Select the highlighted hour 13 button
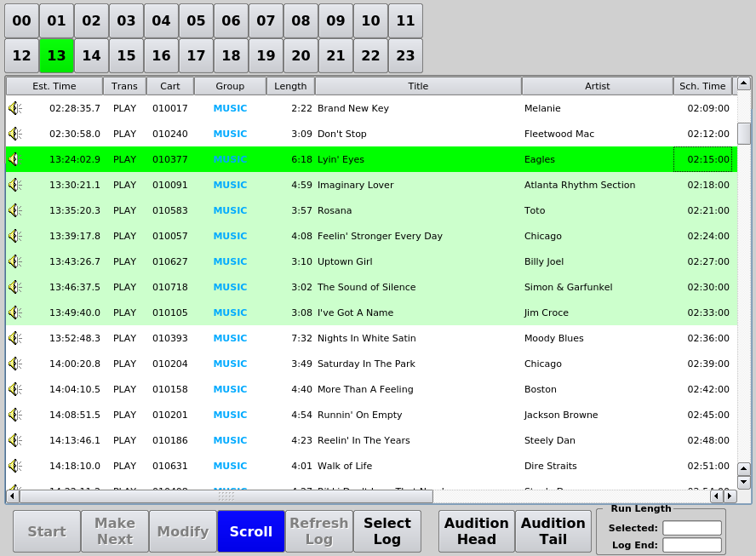Image resolution: width=756 pixels, height=556 pixels. (56, 55)
